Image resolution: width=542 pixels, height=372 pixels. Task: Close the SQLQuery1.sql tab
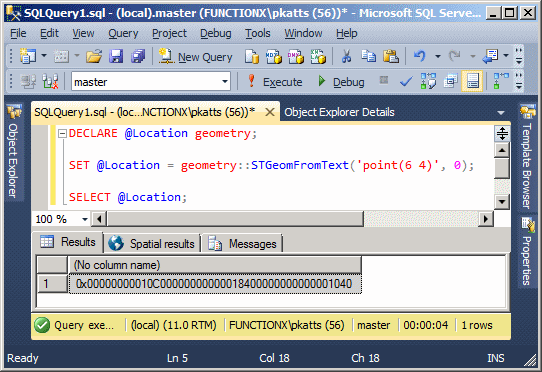pos(270,112)
